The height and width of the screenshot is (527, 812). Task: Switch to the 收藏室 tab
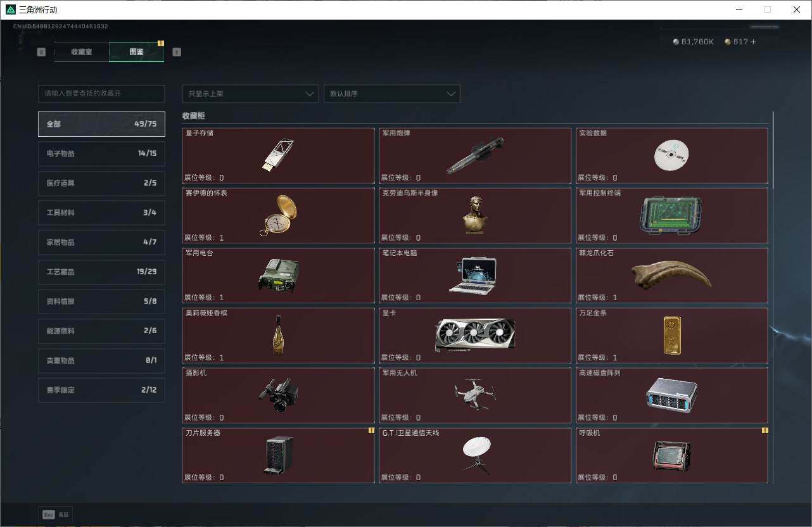point(82,52)
